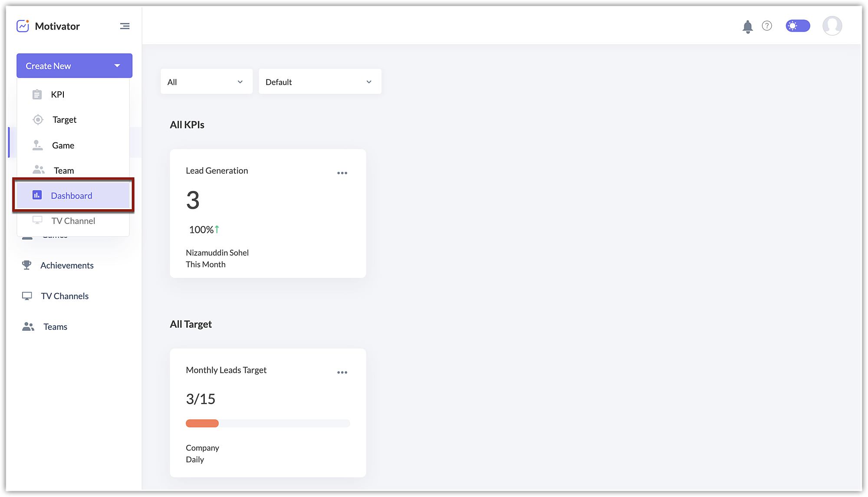
Task: Expand the Create New dropdown button
Action: coord(74,66)
